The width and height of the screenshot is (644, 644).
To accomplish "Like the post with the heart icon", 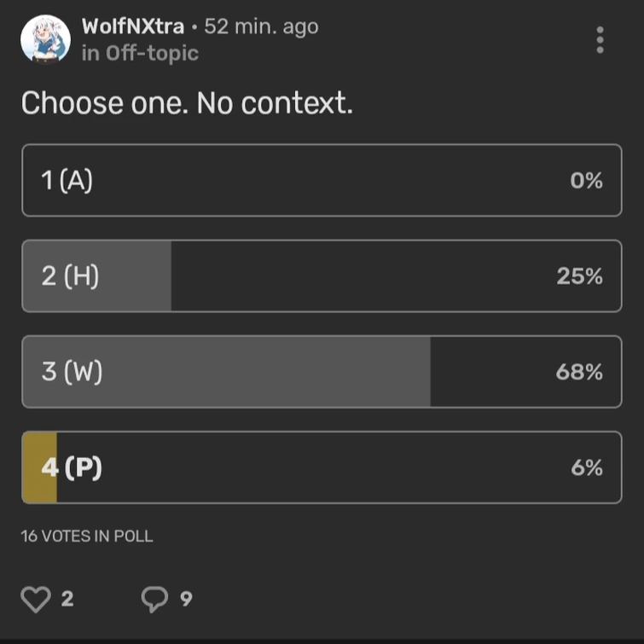I will click(x=36, y=600).
